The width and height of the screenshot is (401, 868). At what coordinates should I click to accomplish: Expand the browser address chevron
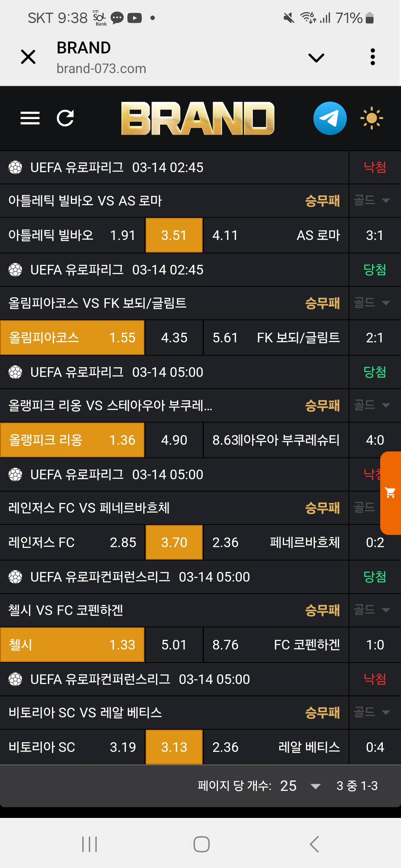coord(316,58)
